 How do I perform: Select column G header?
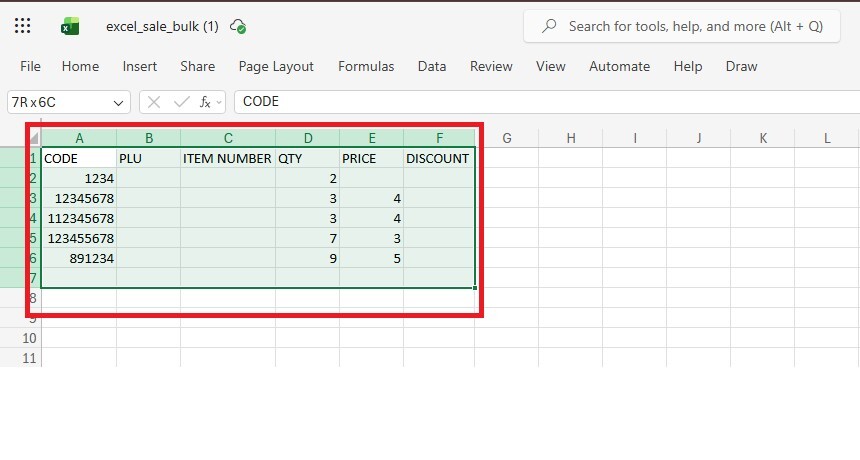click(507, 138)
